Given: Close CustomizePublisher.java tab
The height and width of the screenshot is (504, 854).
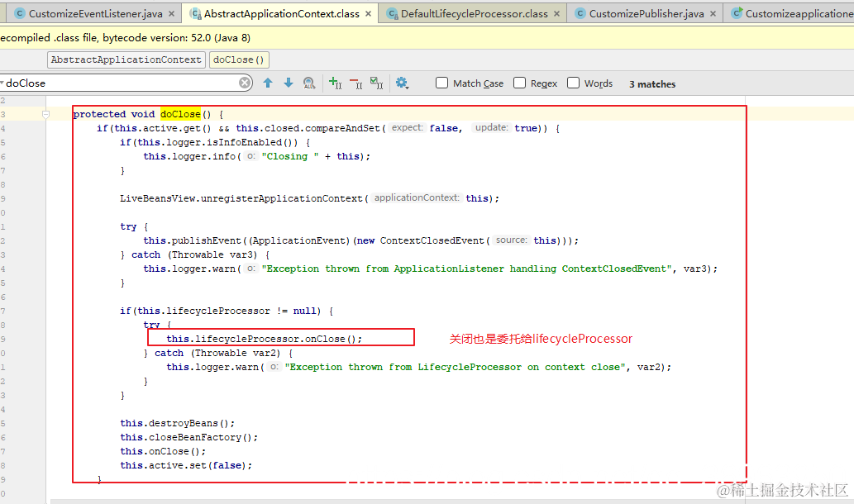Looking at the screenshot, I should [x=713, y=13].
